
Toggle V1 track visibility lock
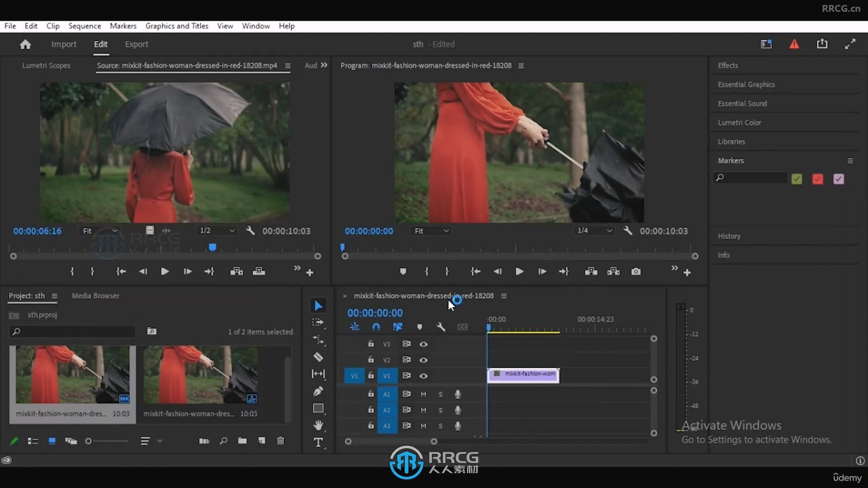tap(370, 375)
